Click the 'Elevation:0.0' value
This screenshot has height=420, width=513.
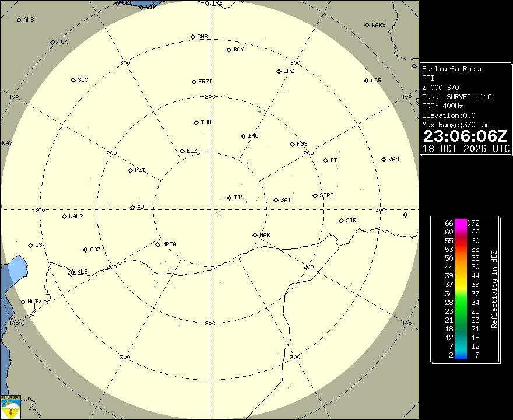pyautogui.click(x=448, y=116)
